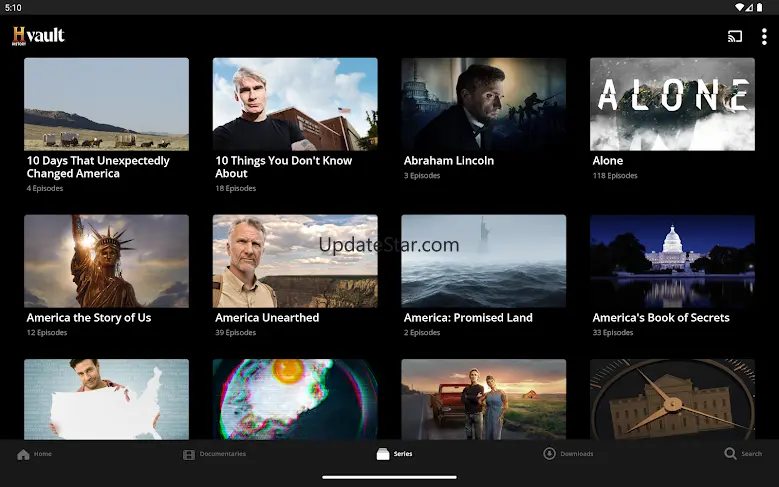Open America's Book of Secrets thumbnail
The image size is (779, 487).
point(672,261)
